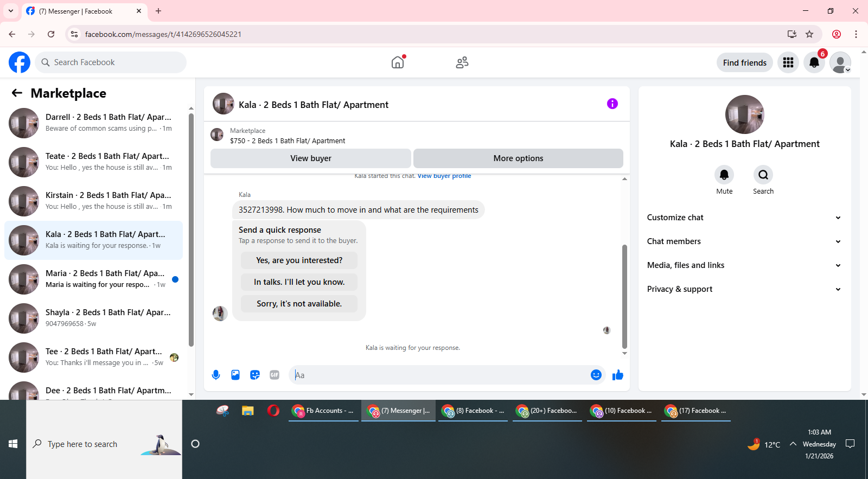Install app icon in address bar

pyautogui.click(x=792, y=34)
